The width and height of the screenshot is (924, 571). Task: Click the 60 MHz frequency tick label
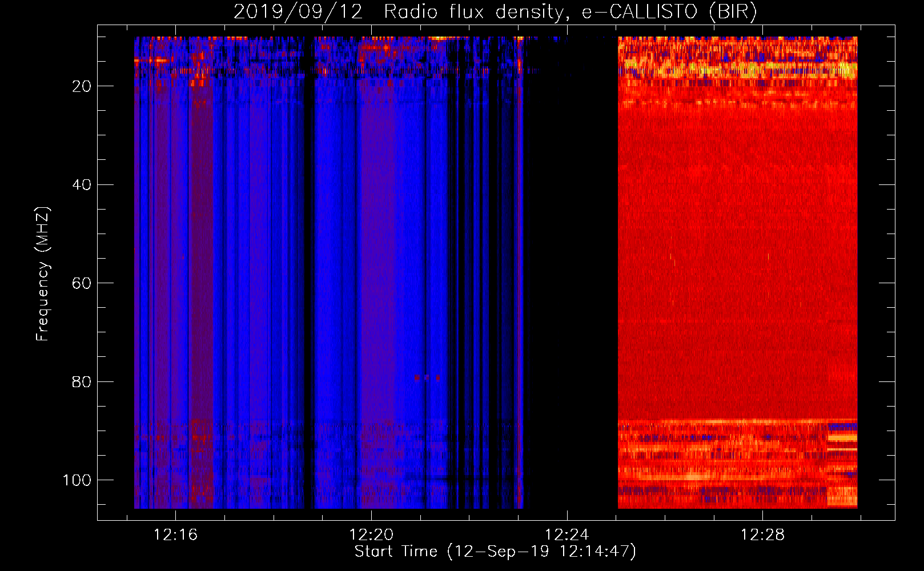point(82,283)
